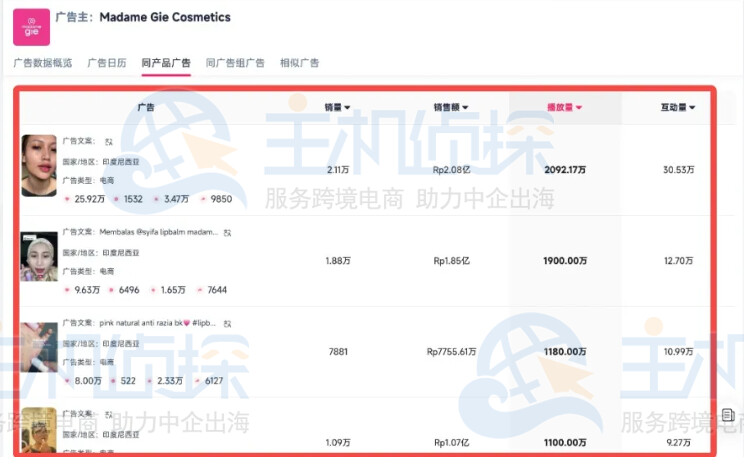Select sales amount Rp1.07亿
Image resolution: width=744 pixels, height=465 pixels.
[x=451, y=443]
